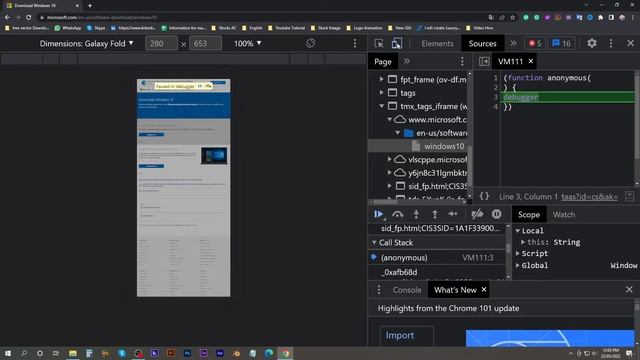640x360 pixels.
Task: Click line number 3 in gutter
Action: 495,97
